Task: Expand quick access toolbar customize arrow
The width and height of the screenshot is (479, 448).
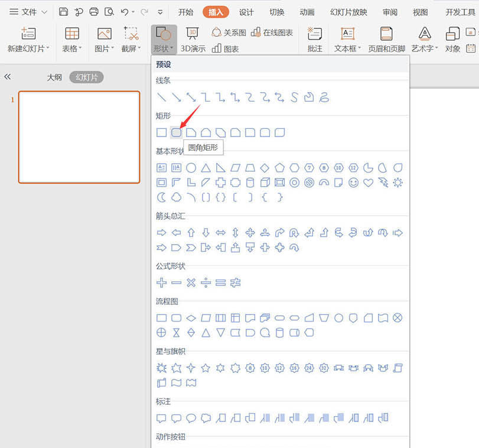Action: pyautogui.click(x=160, y=12)
